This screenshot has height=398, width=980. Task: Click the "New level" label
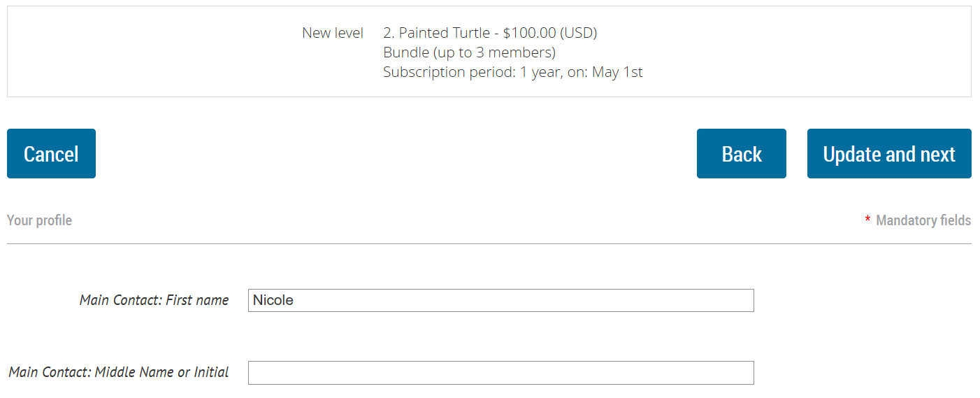coord(333,33)
